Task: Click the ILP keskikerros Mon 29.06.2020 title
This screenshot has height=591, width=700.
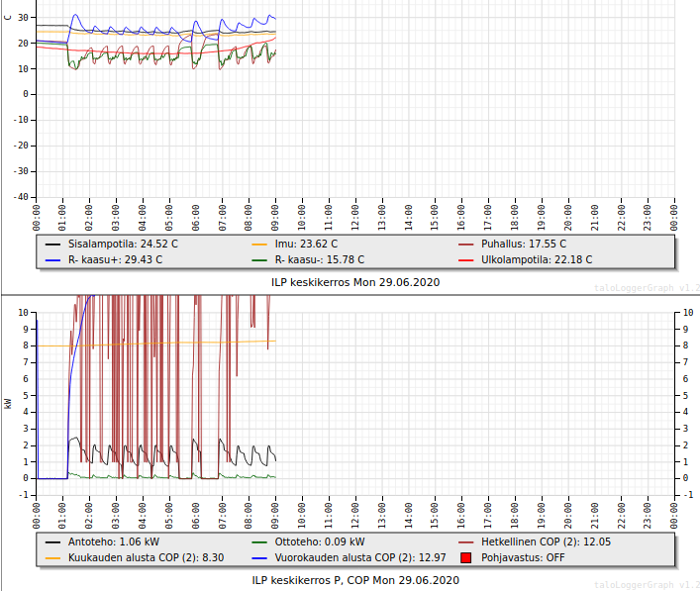Action: coord(355,282)
